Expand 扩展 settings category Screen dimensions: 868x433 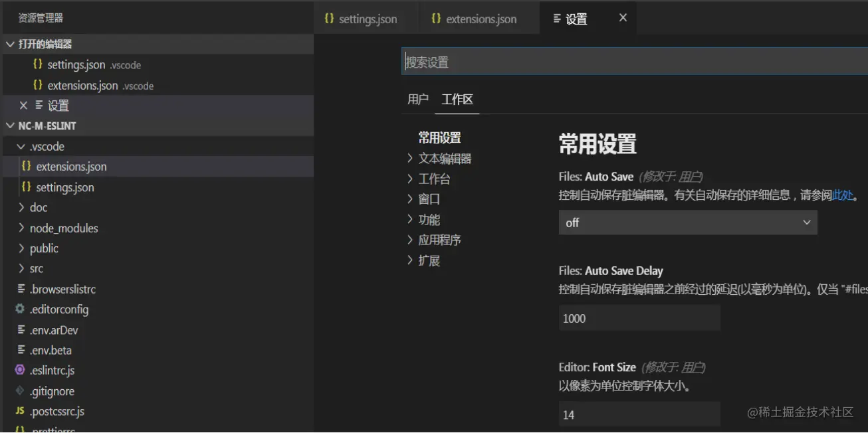click(410, 260)
